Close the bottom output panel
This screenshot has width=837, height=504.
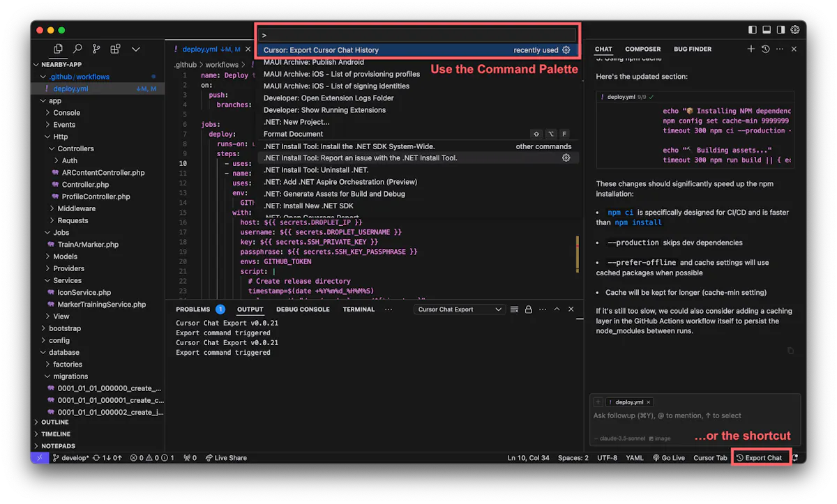click(x=571, y=310)
